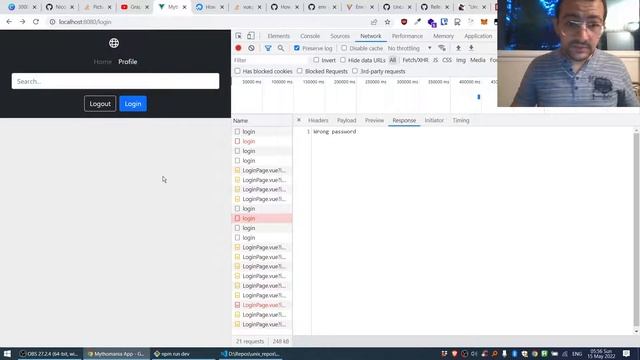Toggle the device toolbar icon in DevTools
This screenshot has width=640, height=360.
(x=251, y=36)
